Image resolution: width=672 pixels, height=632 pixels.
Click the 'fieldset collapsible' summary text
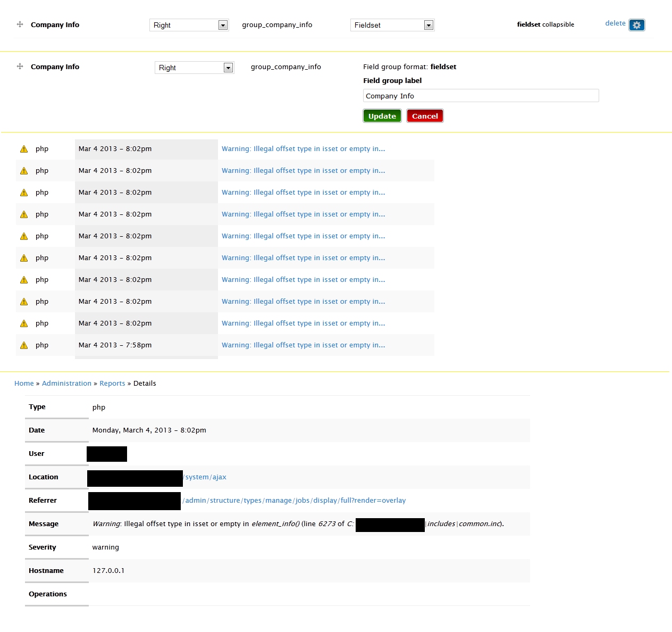click(545, 24)
